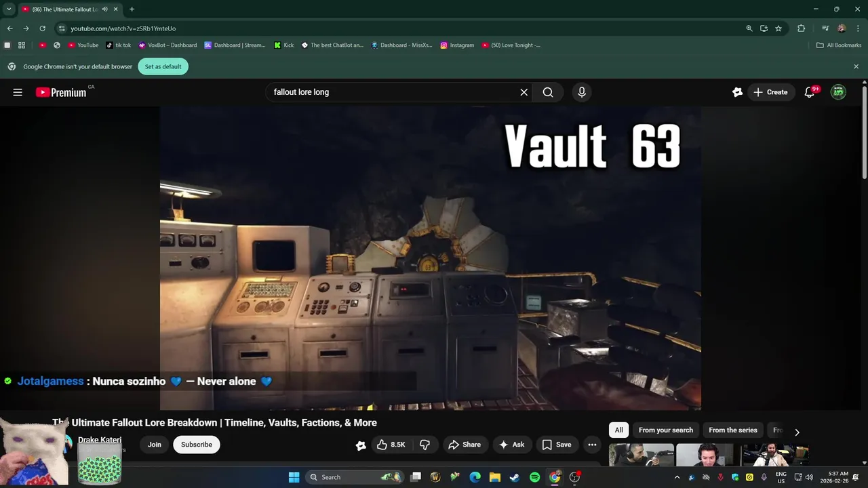Open the YouTube bookmark
The height and width of the screenshot is (488, 868).
click(x=83, y=45)
